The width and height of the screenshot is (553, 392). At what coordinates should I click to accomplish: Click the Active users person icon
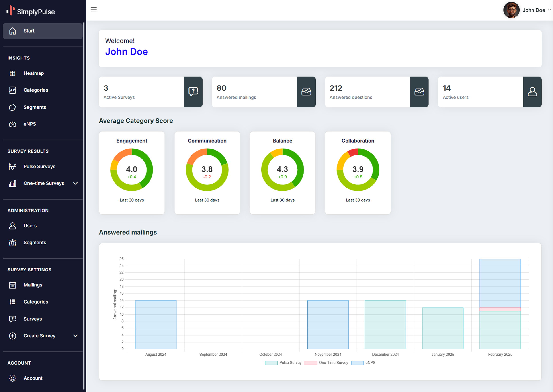click(x=532, y=92)
